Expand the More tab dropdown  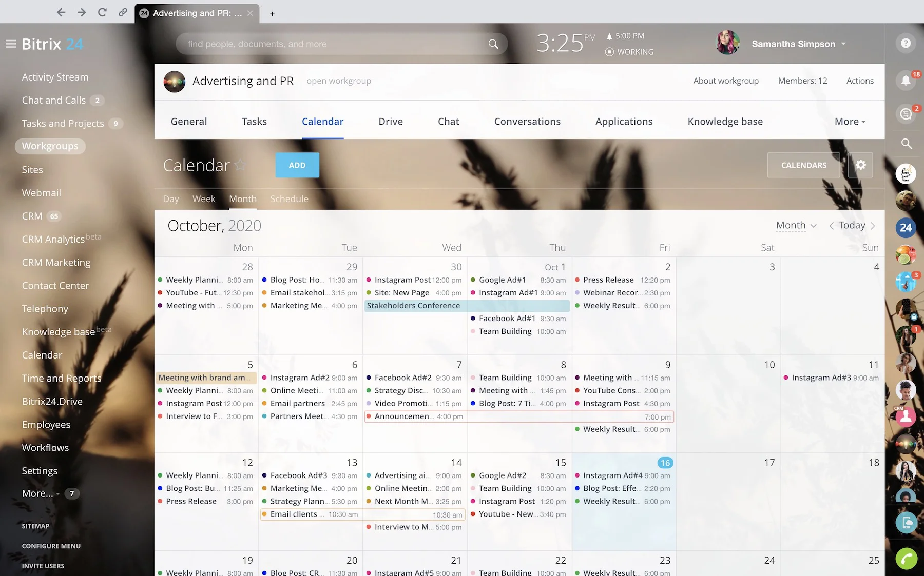[850, 122]
